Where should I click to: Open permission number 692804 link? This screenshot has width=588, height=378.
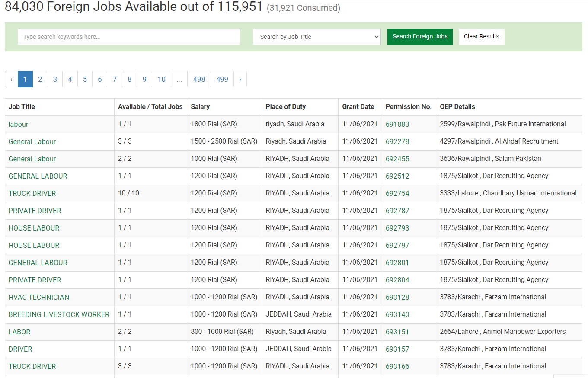coord(397,280)
